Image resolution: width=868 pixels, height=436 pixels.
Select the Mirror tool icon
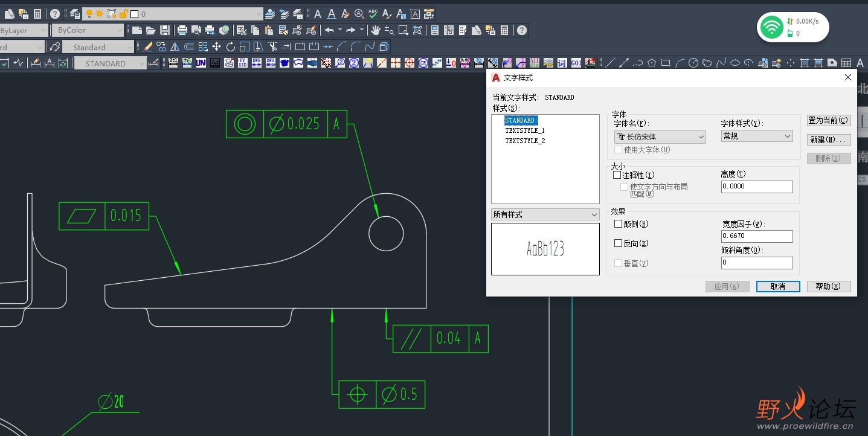pos(175,46)
